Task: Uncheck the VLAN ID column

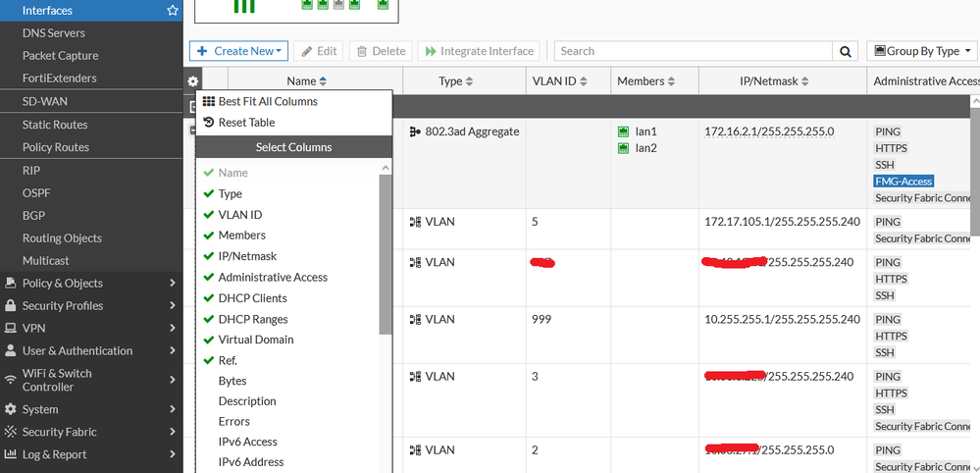Action: pyautogui.click(x=239, y=215)
